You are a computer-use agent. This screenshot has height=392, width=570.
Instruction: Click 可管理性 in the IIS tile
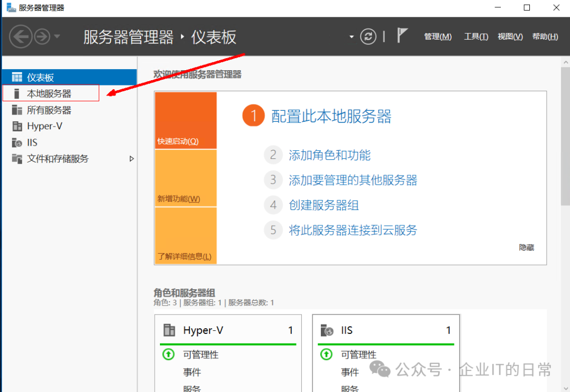tap(359, 355)
